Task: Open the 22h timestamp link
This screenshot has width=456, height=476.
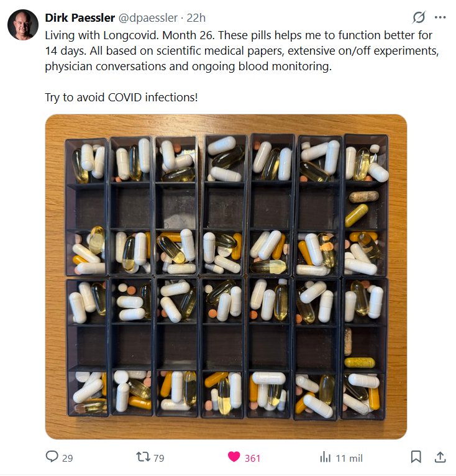Action: pyautogui.click(x=196, y=18)
